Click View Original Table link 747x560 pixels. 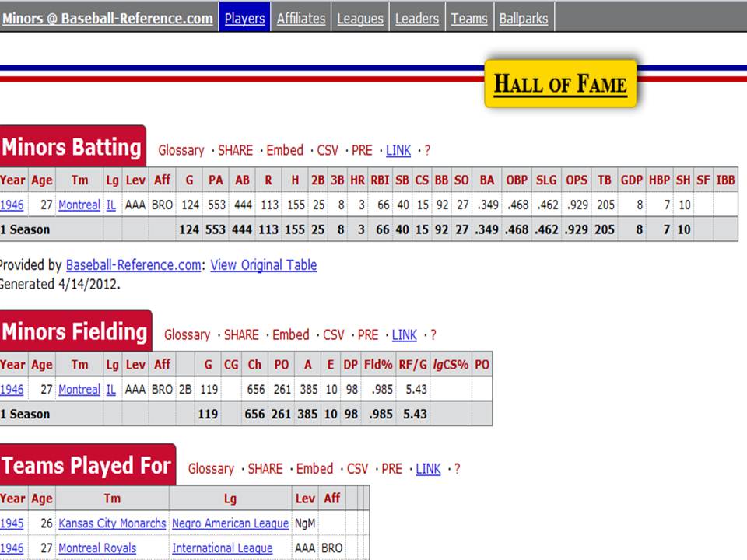(x=264, y=264)
